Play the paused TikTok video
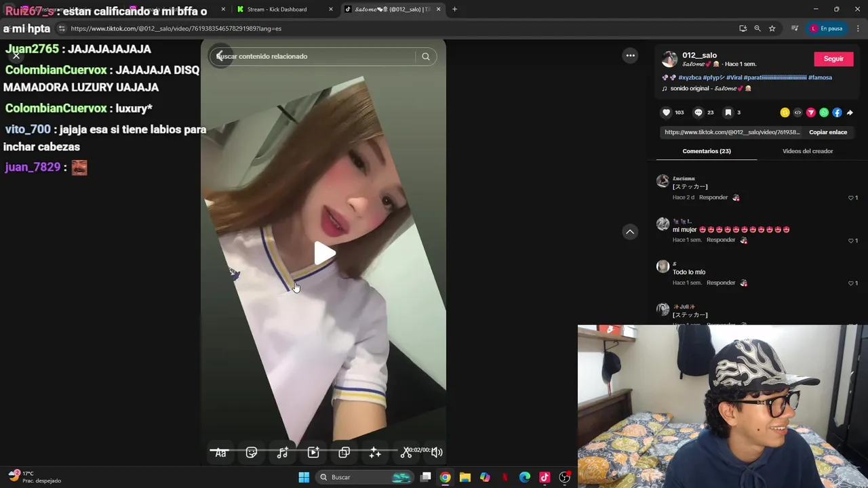Image resolution: width=868 pixels, height=488 pixels. [325, 253]
